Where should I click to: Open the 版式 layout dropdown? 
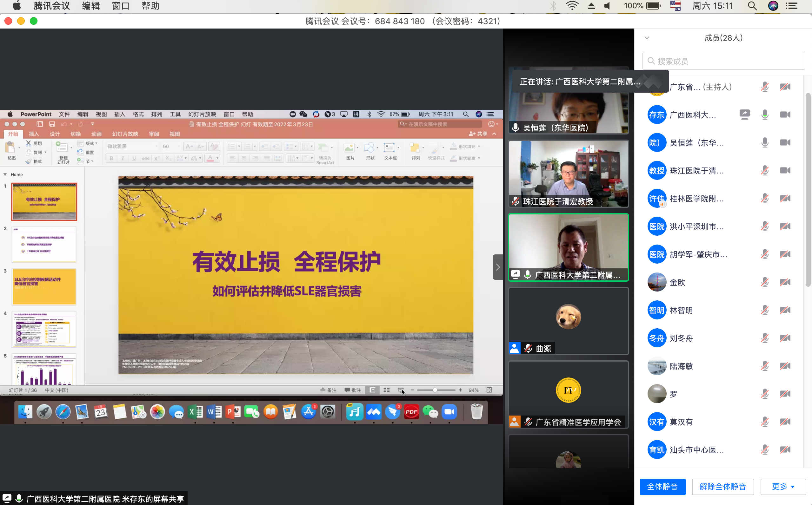pos(88,144)
